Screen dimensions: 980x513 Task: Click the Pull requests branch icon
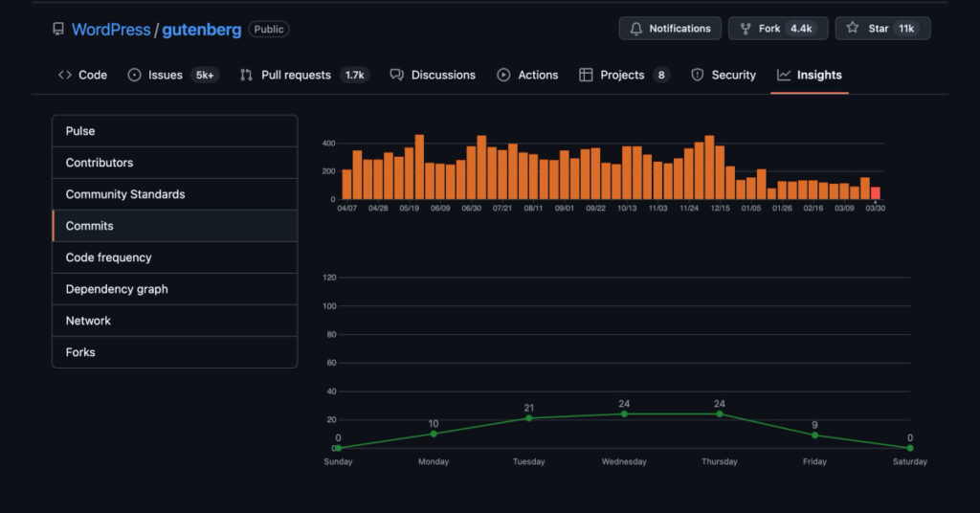[x=247, y=75]
